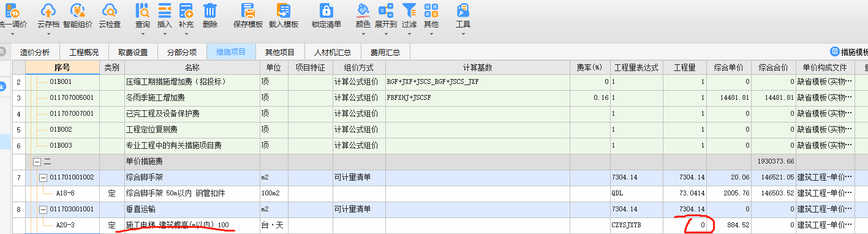868x234 pixels.
Task: Click the 查询 query icon
Action: (143, 10)
